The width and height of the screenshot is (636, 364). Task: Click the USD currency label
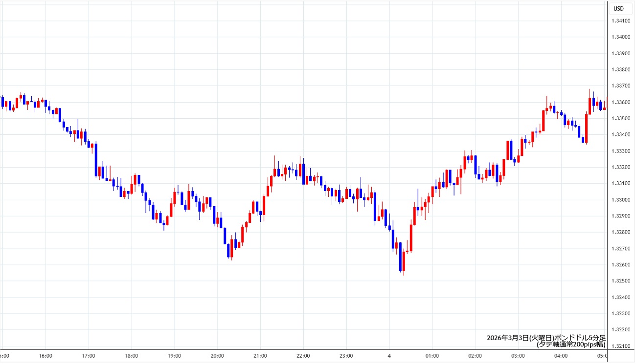(618, 8)
